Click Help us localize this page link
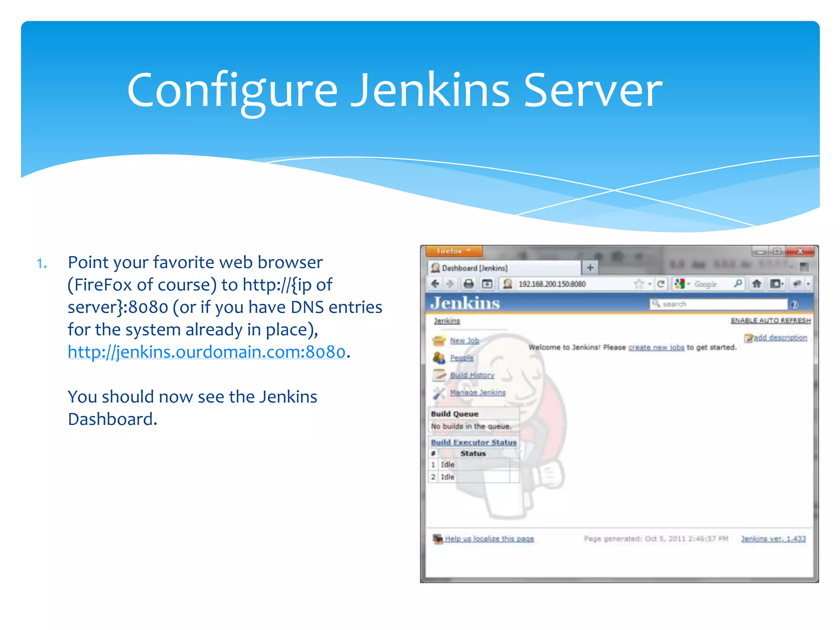 click(x=489, y=539)
